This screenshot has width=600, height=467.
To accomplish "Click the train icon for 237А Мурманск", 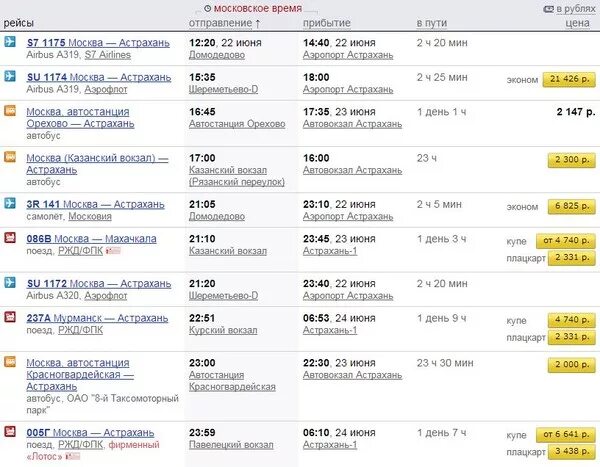I will pos(10,317).
